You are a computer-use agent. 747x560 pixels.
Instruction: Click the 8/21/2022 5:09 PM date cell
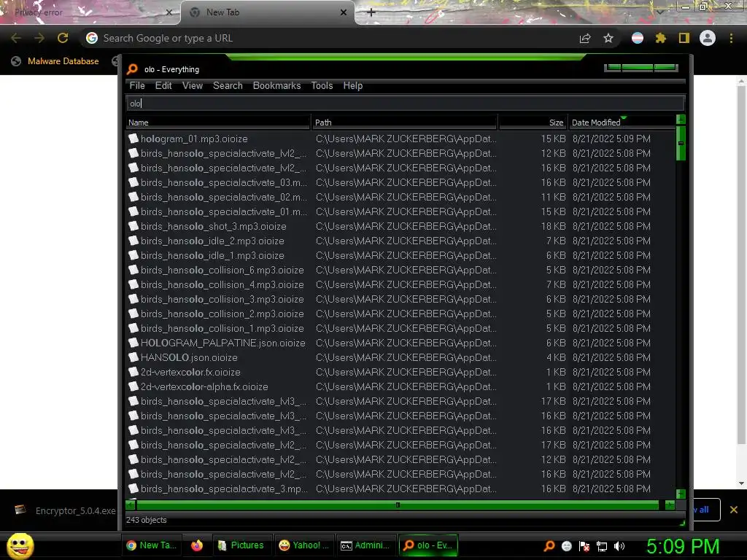(x=611, y=139)
